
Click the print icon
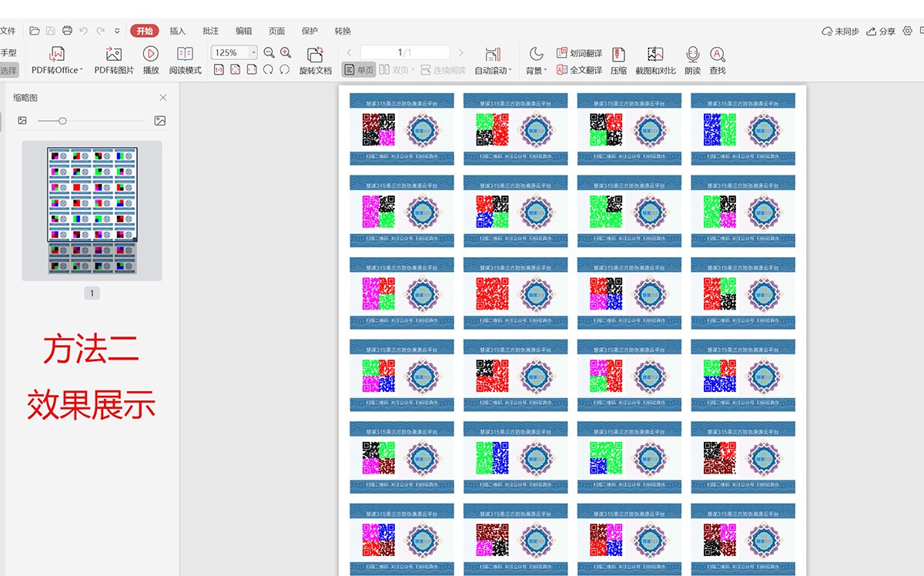[x=67, y=31]
